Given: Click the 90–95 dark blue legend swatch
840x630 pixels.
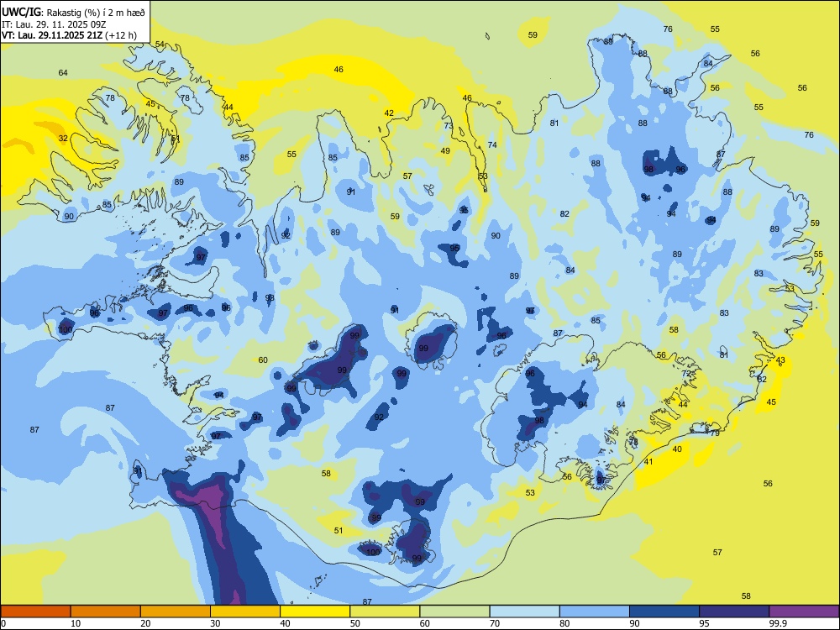Looking at the screenshot, I should [x=664, y=612].
